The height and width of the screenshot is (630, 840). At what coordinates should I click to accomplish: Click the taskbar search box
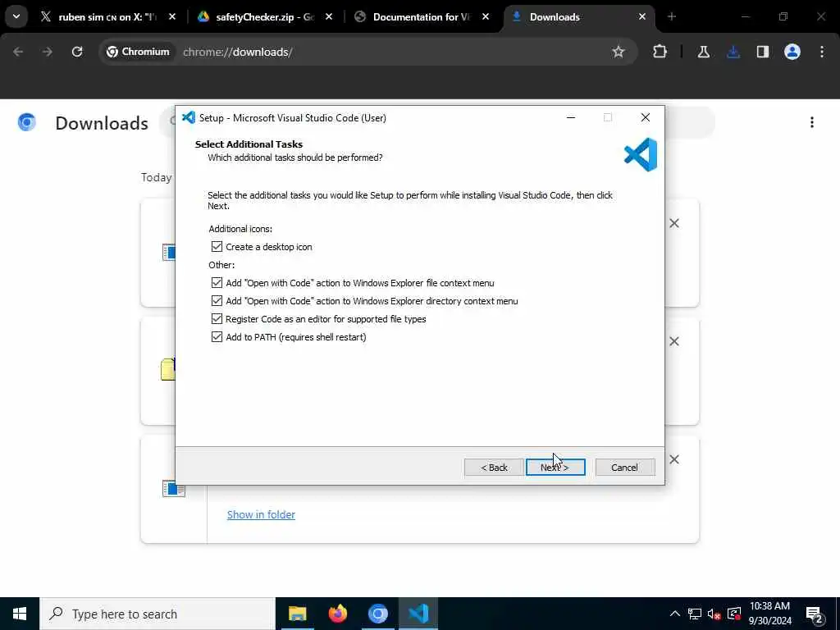pyautogui.click(x=157, y=614)
